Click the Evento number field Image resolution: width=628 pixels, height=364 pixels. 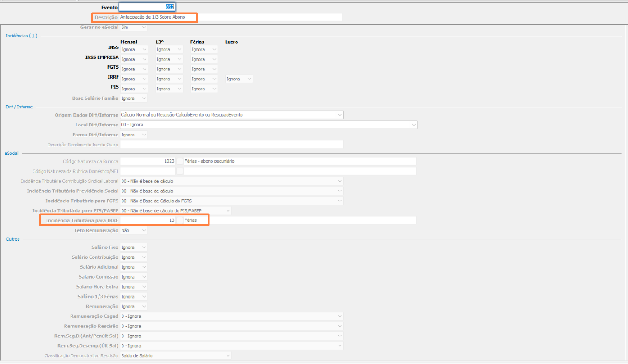(147, 7)
